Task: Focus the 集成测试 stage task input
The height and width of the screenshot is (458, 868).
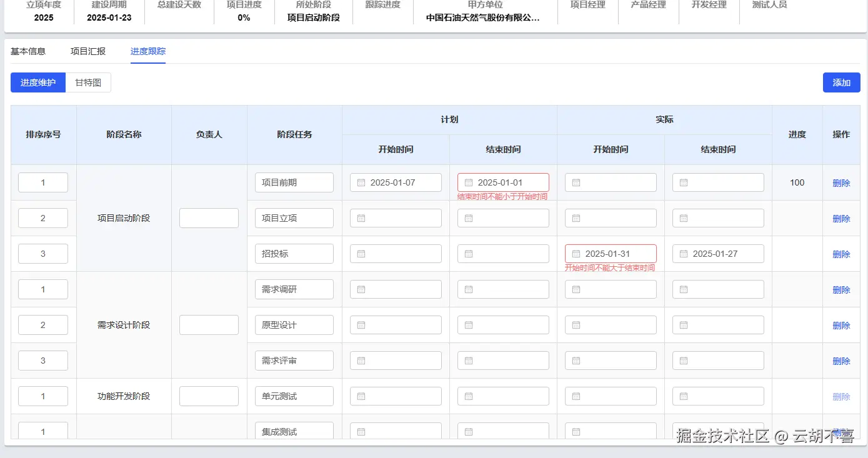Action: click(x=294, y=431)
